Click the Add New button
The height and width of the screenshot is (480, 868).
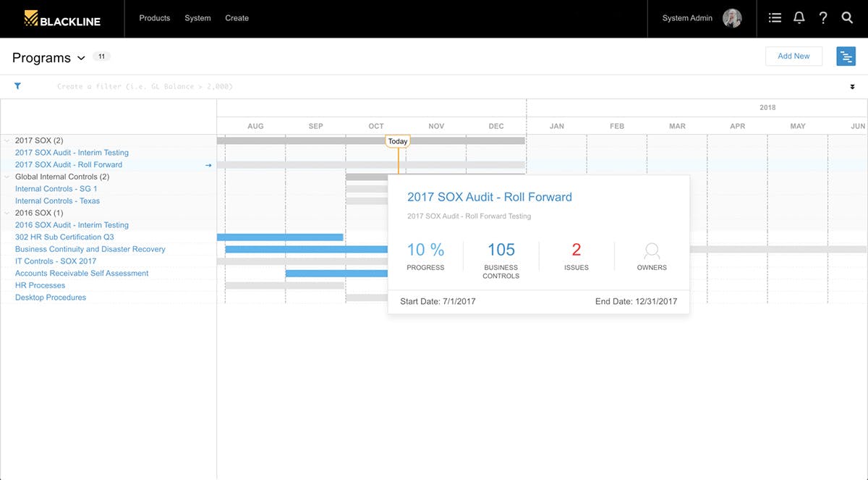coord(793,56)
